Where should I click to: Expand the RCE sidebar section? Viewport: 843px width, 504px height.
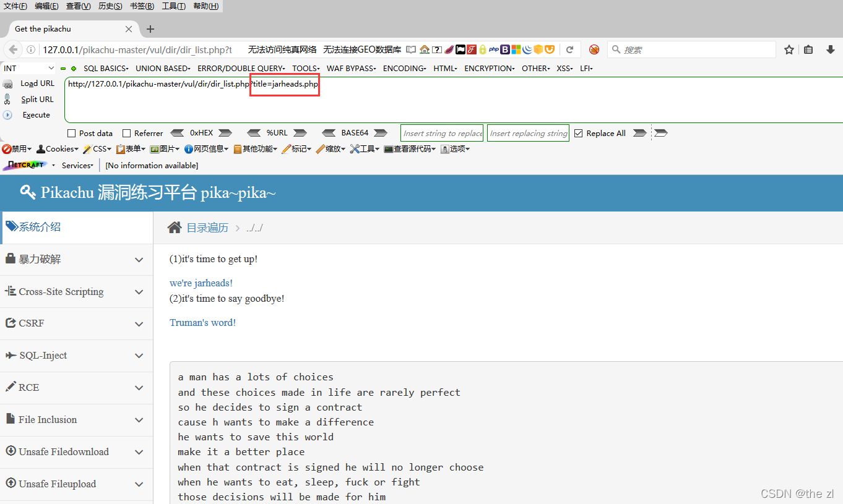(x=77, y=388)
